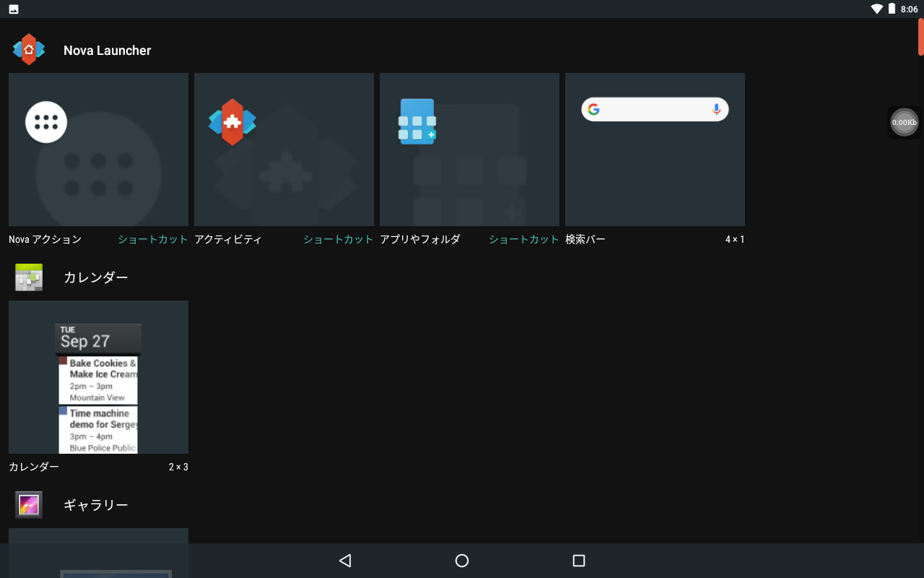924x578 pixels.
Task: Select the アプリやフォルダ shortcut thumbnail
Action: pos(469,150)
